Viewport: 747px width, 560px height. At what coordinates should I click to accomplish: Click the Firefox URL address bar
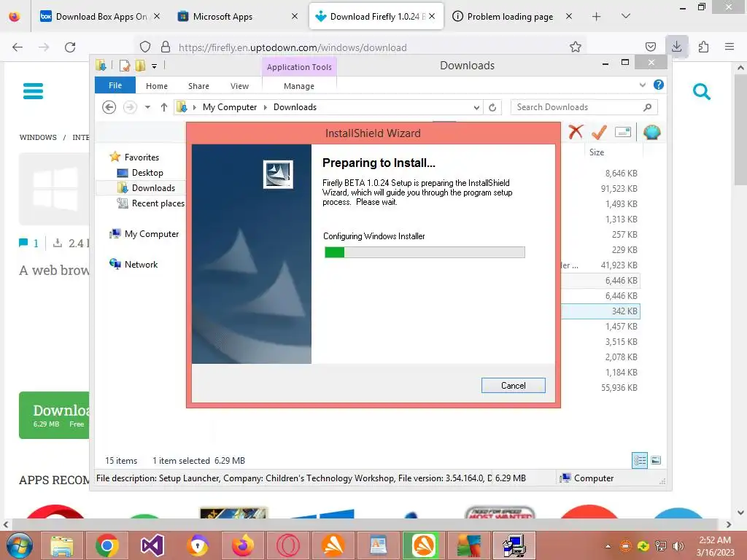(362, 47)
